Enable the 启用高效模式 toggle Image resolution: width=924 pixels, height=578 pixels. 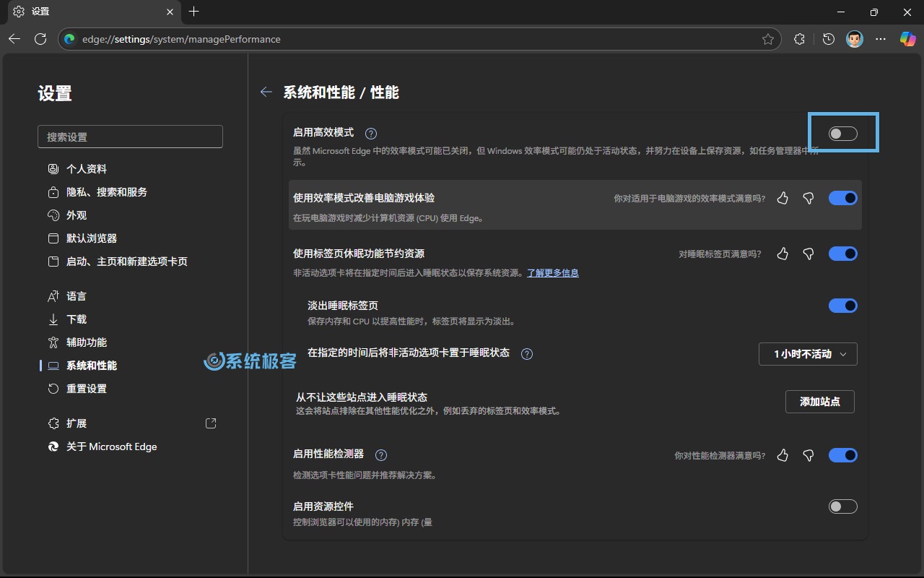[x=842, y=133]
